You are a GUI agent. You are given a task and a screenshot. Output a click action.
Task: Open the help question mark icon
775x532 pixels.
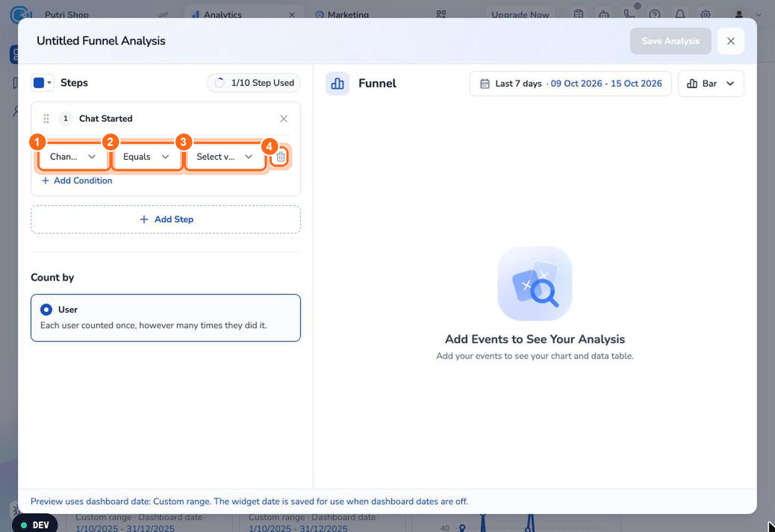[x=654, y=15]
